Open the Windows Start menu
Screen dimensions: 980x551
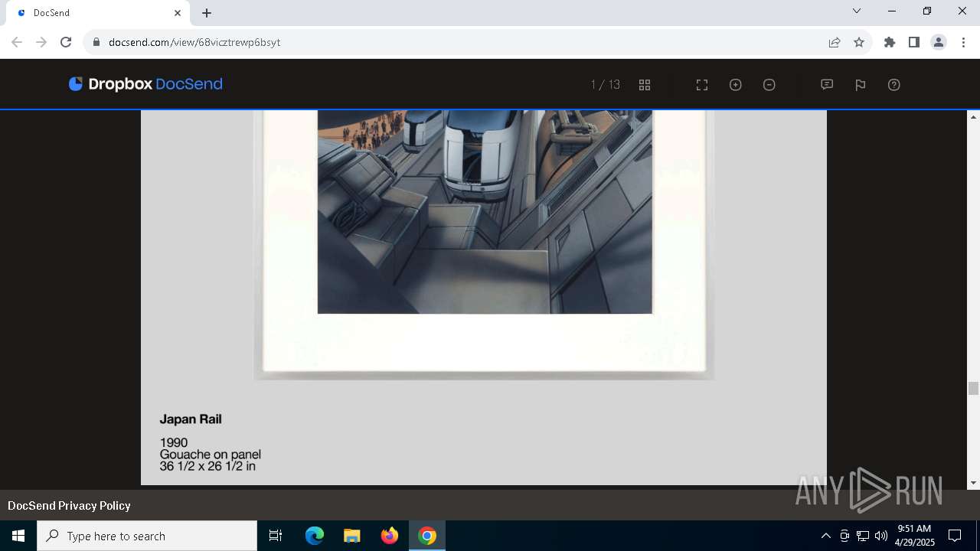coord(18,536)
